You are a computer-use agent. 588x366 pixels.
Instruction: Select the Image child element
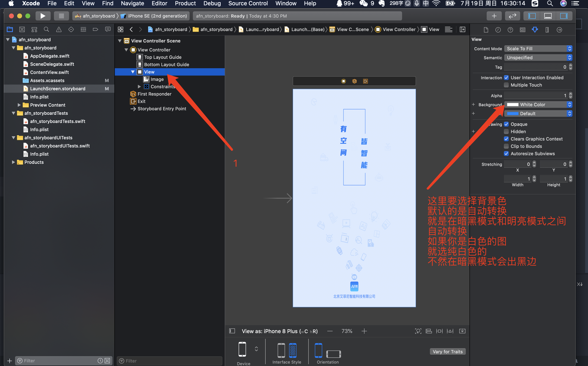click(x=157, y=79)
